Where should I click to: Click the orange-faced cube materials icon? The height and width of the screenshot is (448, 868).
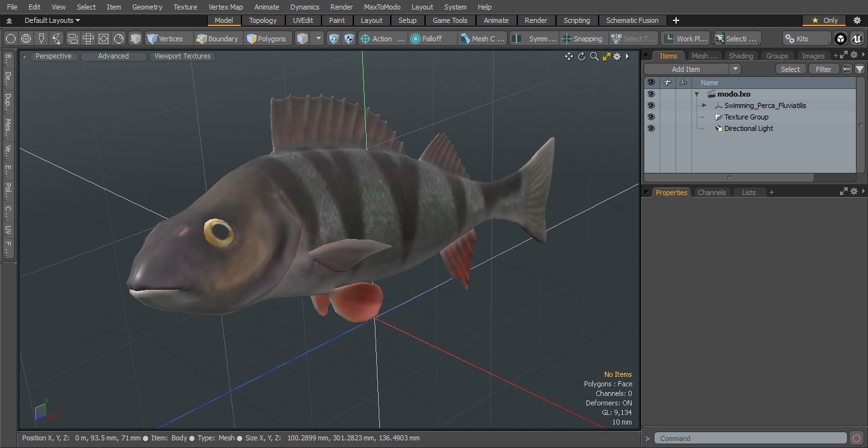click(302, 39)
